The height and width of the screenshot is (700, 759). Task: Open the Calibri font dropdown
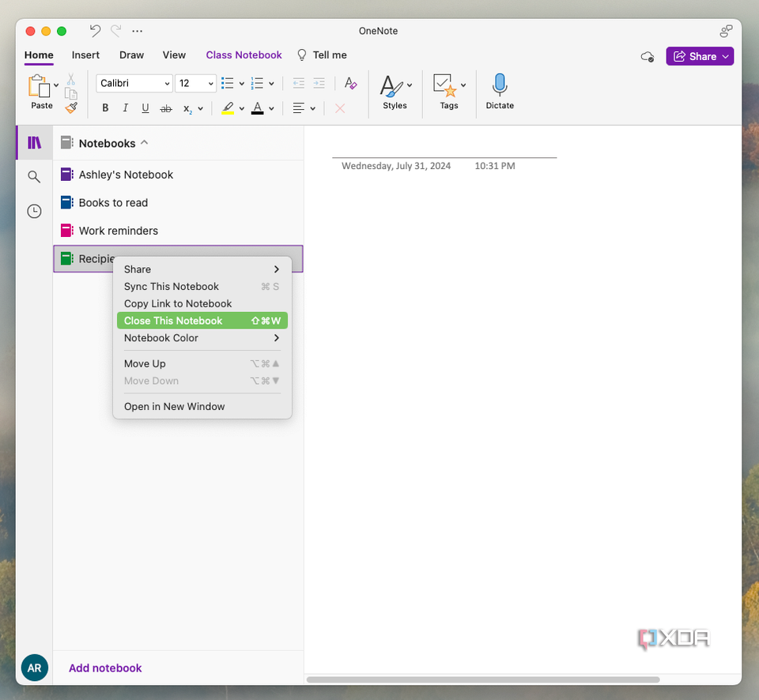pos(134,83)
